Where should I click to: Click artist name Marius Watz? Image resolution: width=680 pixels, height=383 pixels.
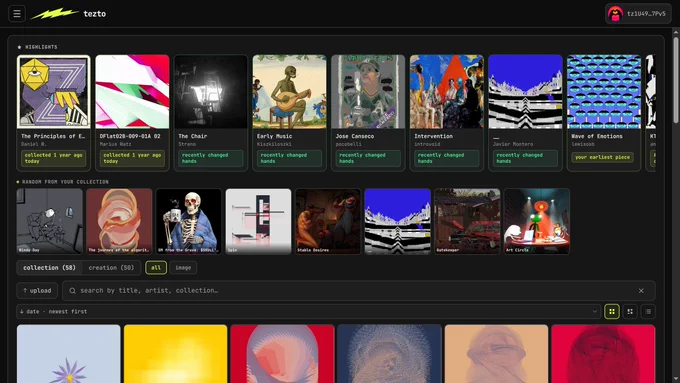(115, 144)
